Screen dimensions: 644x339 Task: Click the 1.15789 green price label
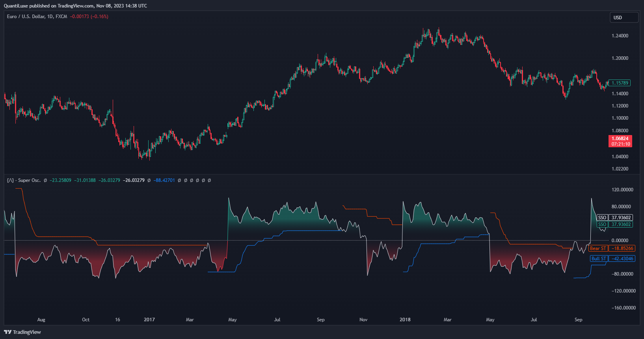point(620,83)
